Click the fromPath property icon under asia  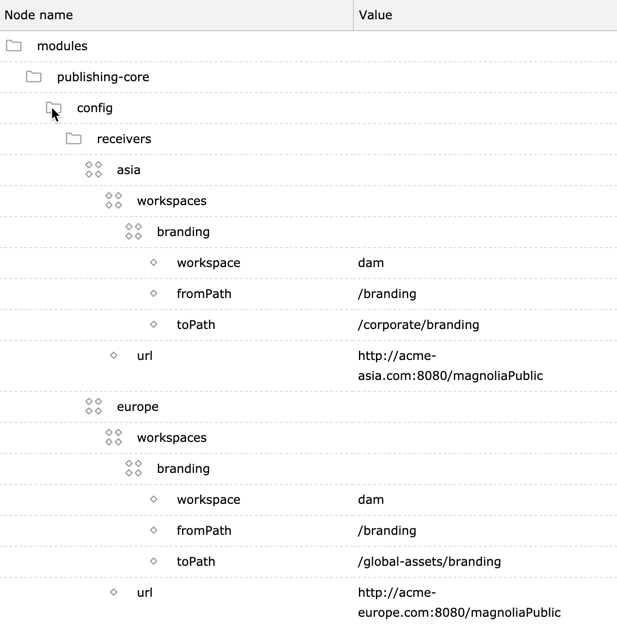(x=154, y=294)
